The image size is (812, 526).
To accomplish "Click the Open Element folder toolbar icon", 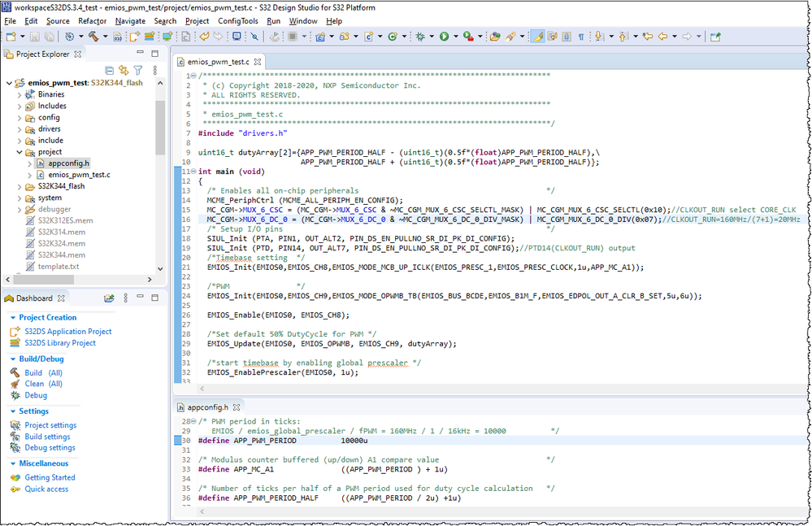I will pyautogui.click(x=495, y=37).
